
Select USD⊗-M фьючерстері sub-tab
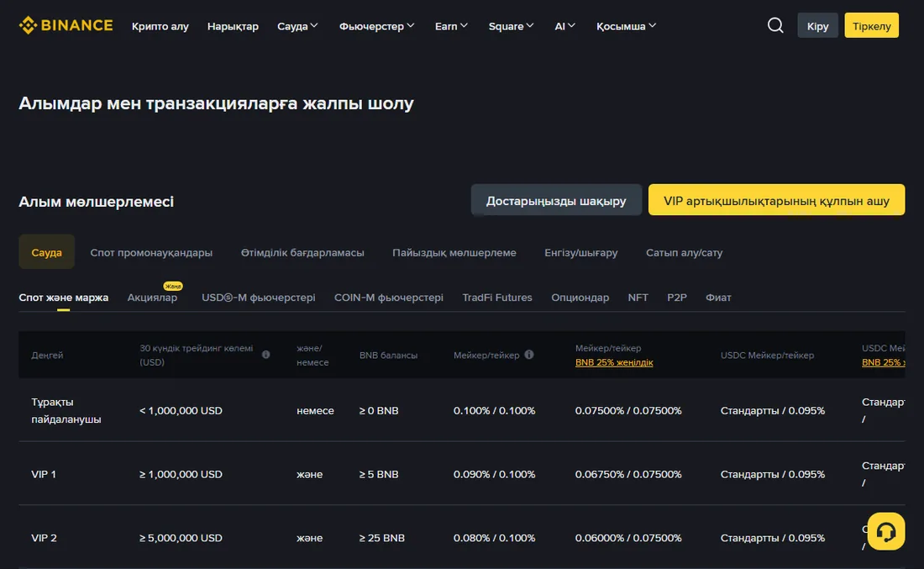[x=258, y=298]
